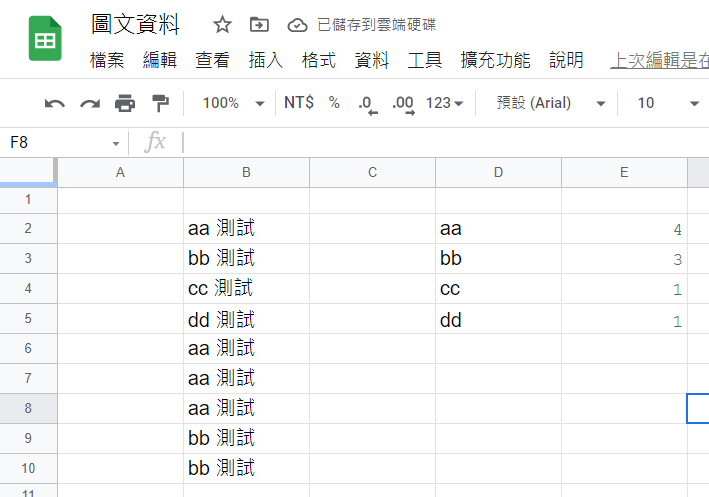
Task: Click the cloud saved status icon
Action: [297, 25]
